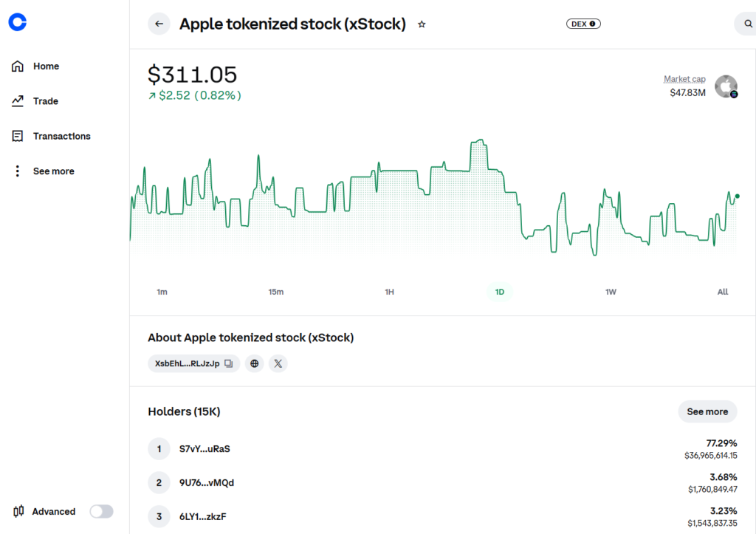Open holder S7vY...uRaS row
Image resolution: width=756 pixels, height=534 pixels.
tap(442, 449)
